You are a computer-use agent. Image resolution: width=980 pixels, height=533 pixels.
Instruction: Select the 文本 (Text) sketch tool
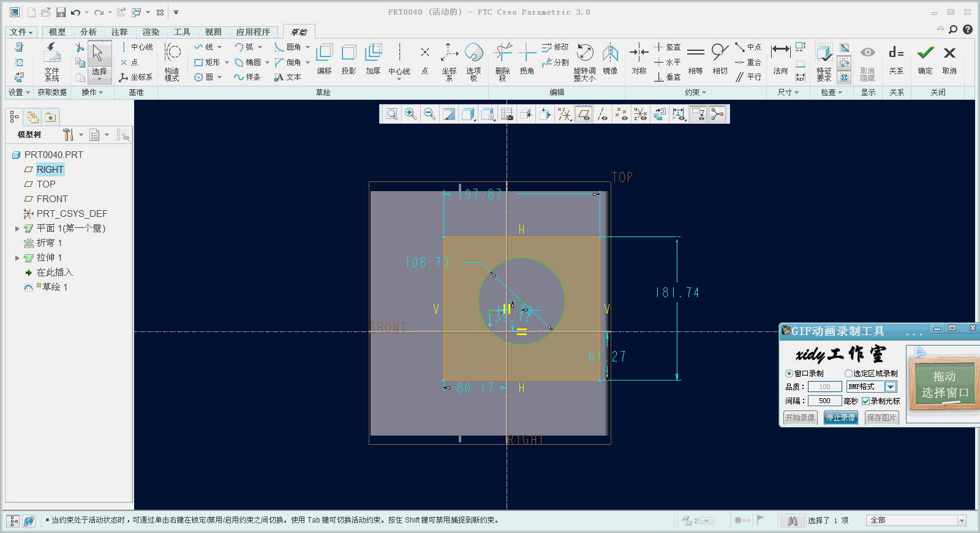[288, 77]
